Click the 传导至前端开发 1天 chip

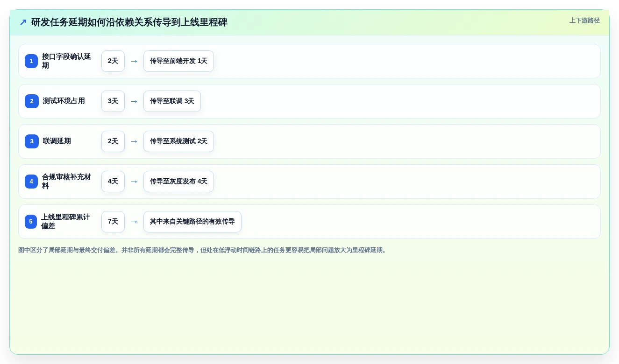(178, 61)
